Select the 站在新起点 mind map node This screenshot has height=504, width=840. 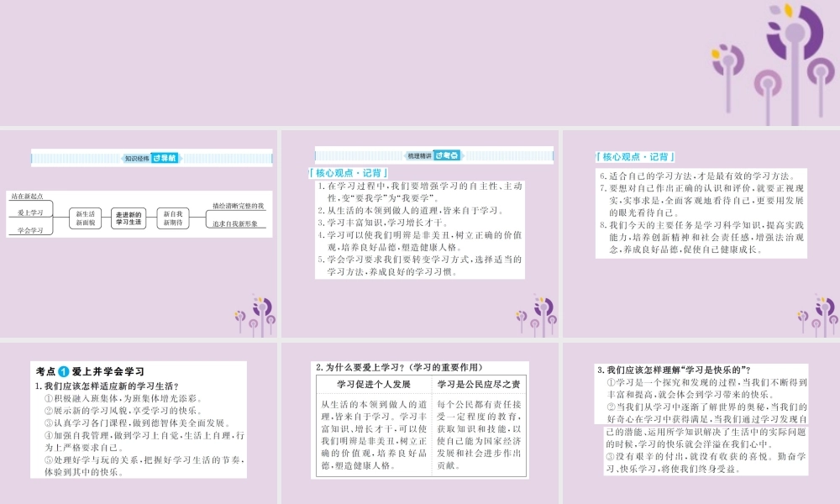(27, 196)
